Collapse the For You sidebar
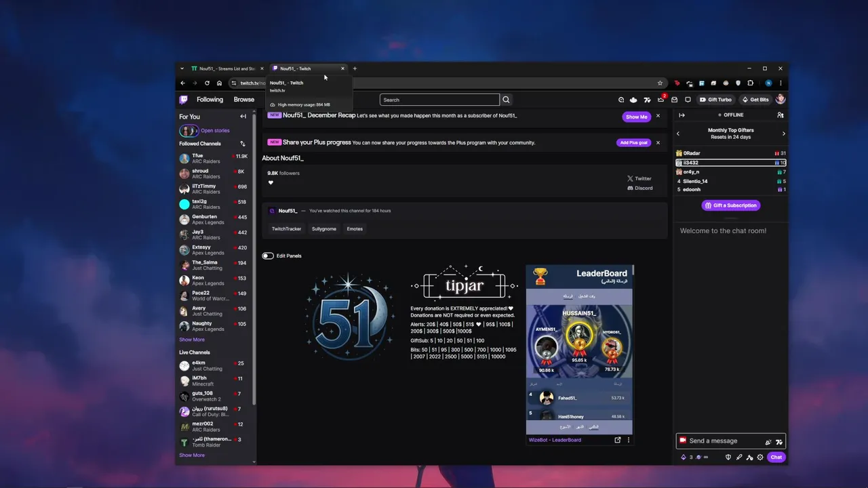The image size is (868, 488). (243, 117)
